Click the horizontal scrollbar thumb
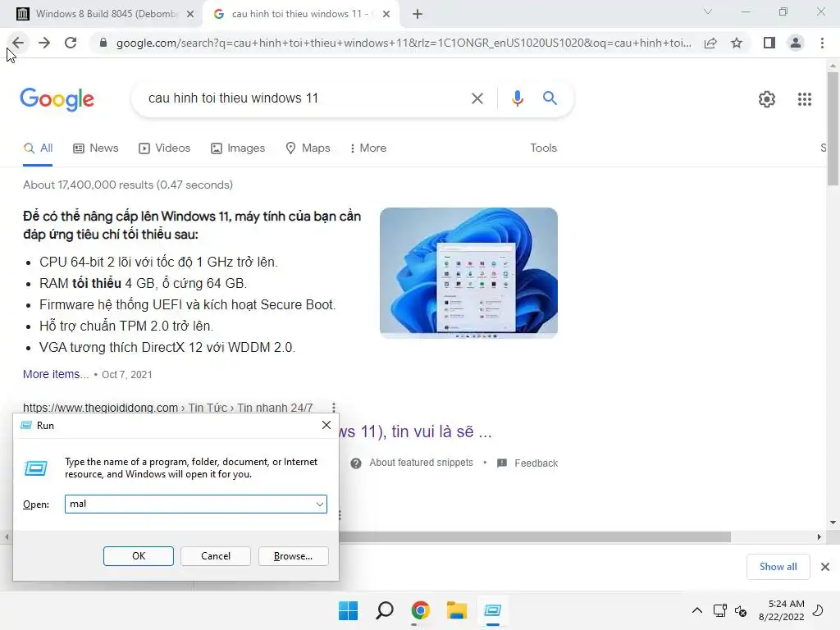Image resolution: width=840 pixels, height=630 pixels. click(x=535, y=536)
